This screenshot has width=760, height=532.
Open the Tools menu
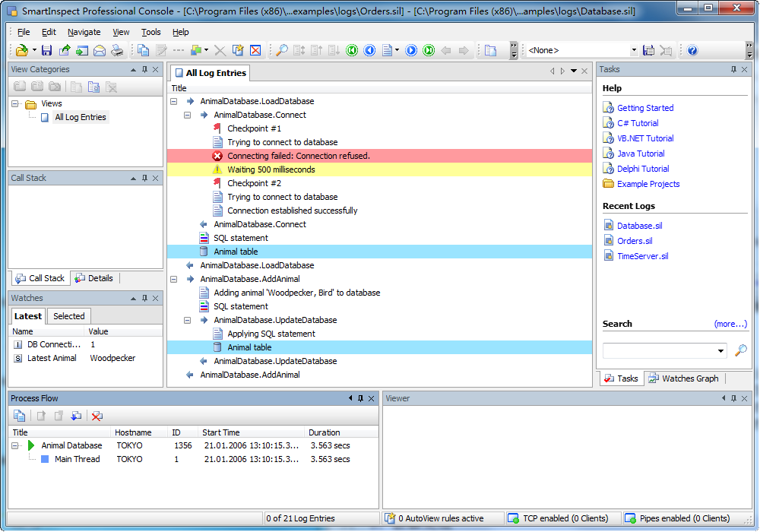click(150, 32)
